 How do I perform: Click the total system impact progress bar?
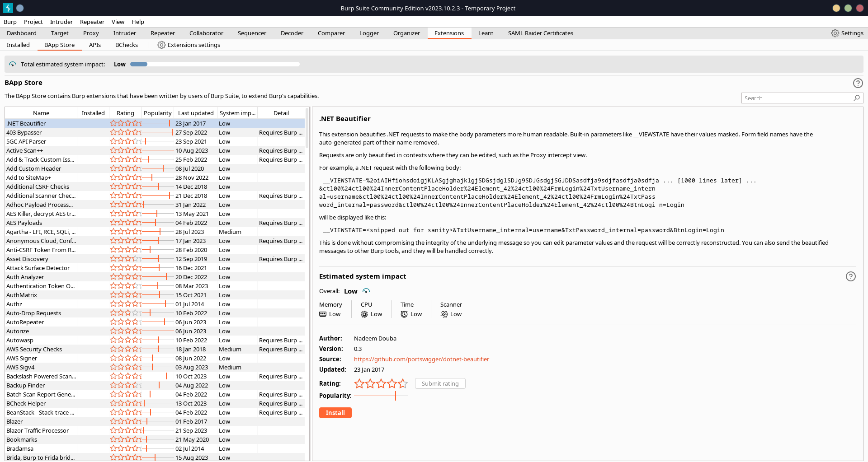click(215, 64)
